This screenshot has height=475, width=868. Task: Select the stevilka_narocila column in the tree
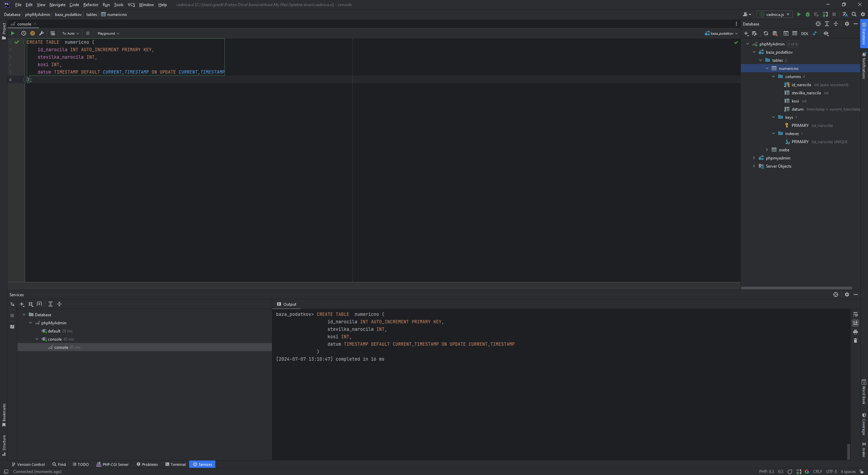(806, 93)
